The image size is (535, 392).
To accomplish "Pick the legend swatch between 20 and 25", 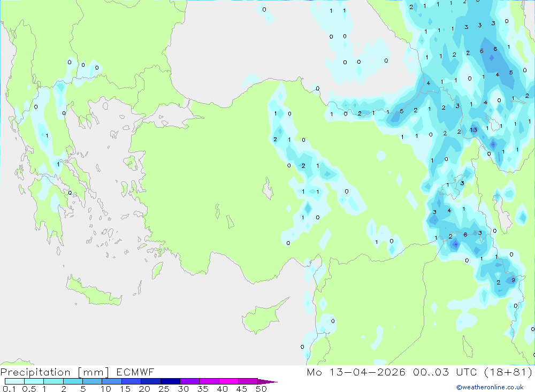I will (x=150, y=381).
